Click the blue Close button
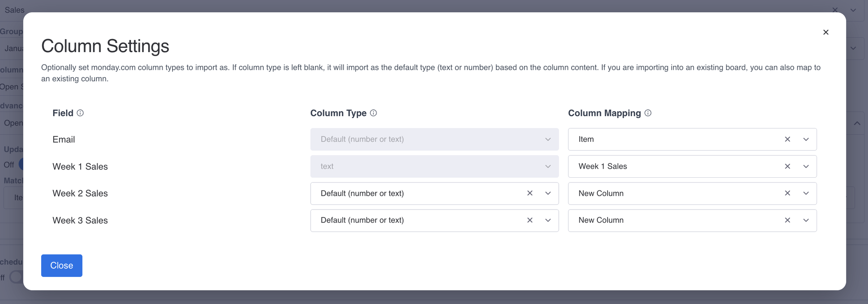 point(62,266)
